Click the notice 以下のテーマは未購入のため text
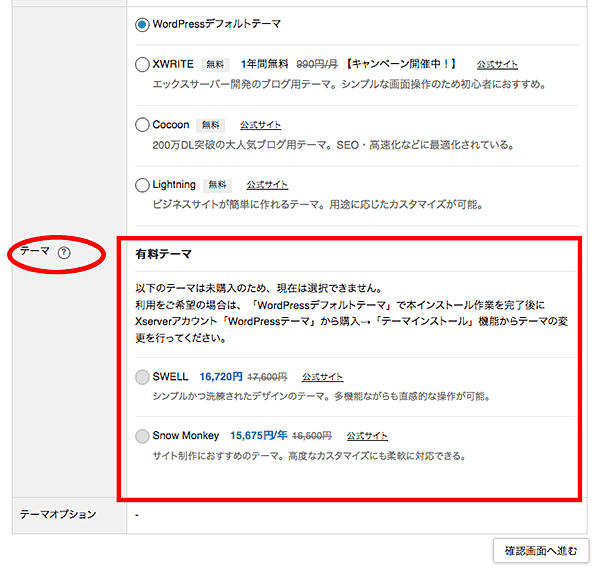This screenshot has width=600, height=578. pos(259,288)
